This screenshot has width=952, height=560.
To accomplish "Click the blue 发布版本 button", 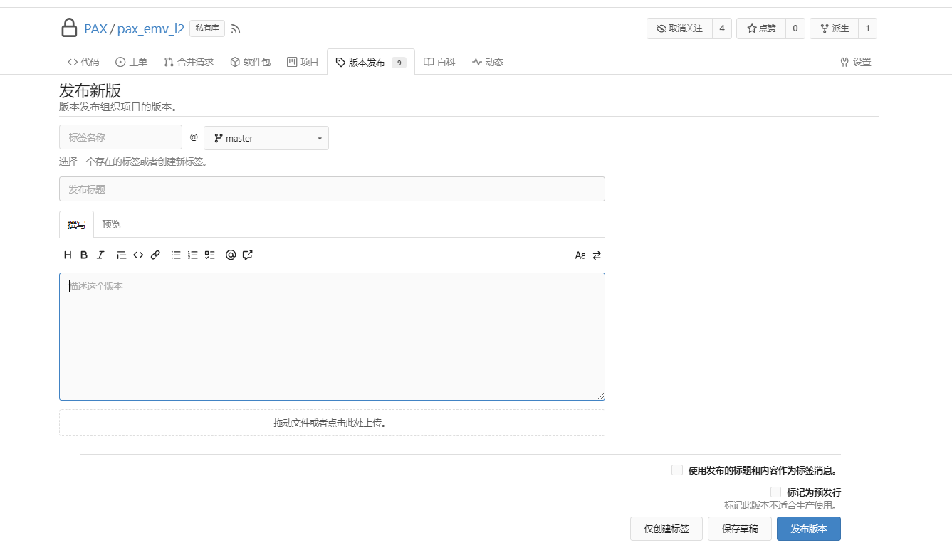I will click(x=808, y=529).
